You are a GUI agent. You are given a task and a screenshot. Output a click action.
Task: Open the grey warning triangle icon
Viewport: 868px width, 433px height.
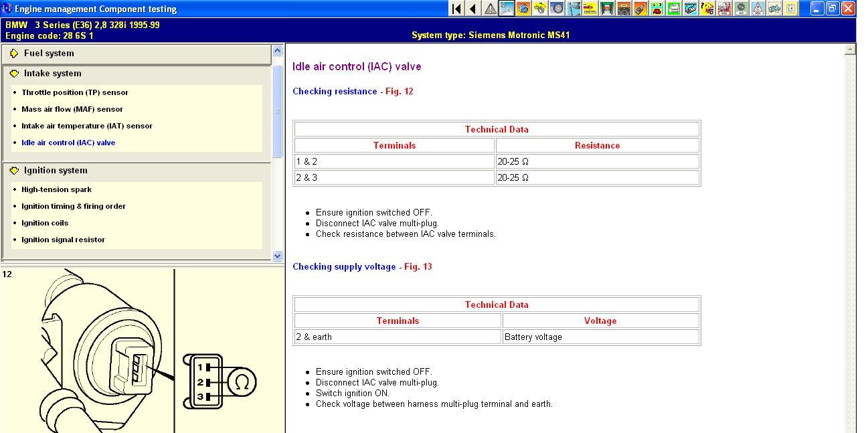coord(490,9)
